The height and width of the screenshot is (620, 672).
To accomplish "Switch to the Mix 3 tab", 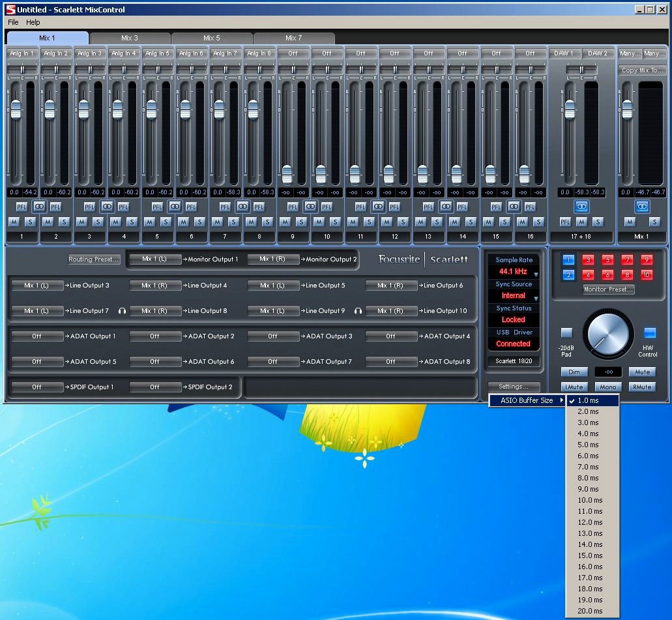I will point(128,38).
